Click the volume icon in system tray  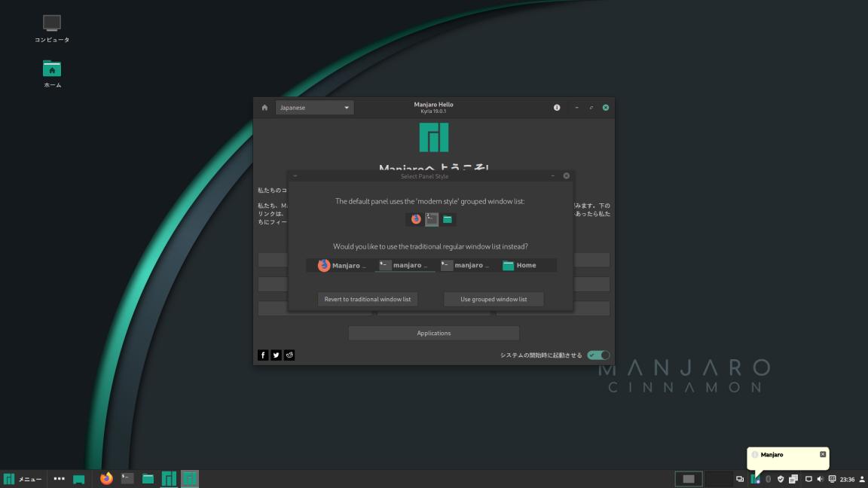[820, 479]
